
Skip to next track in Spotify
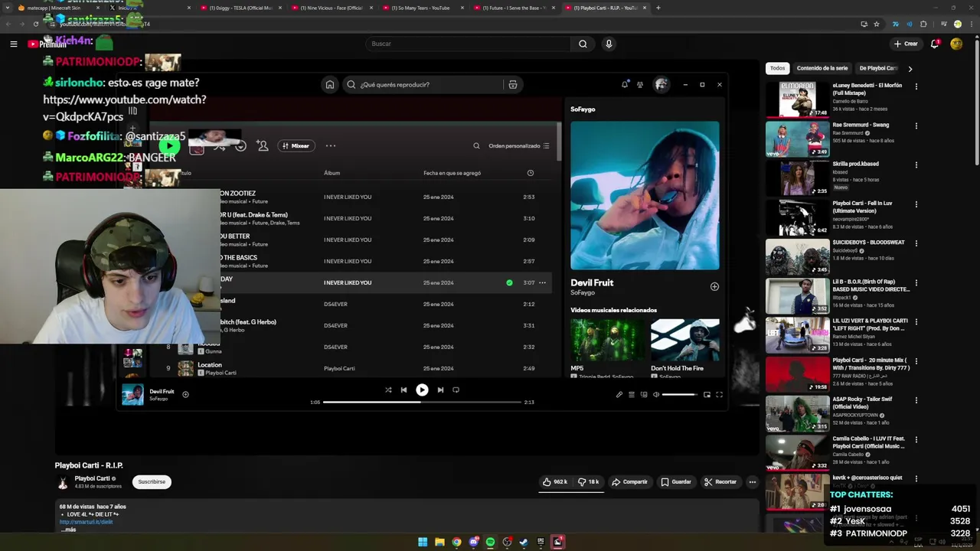(x=440, y=390)
